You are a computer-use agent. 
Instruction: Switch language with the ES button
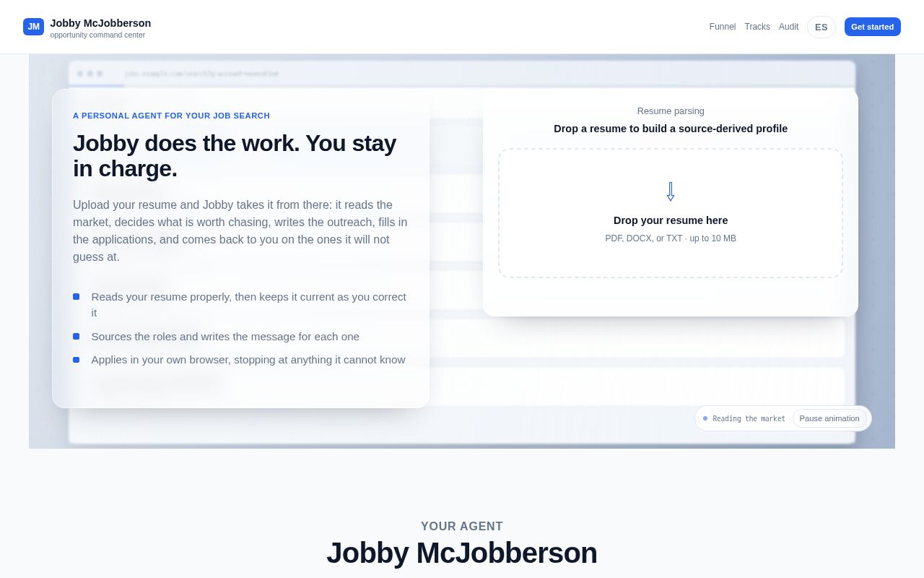[821, 27]
